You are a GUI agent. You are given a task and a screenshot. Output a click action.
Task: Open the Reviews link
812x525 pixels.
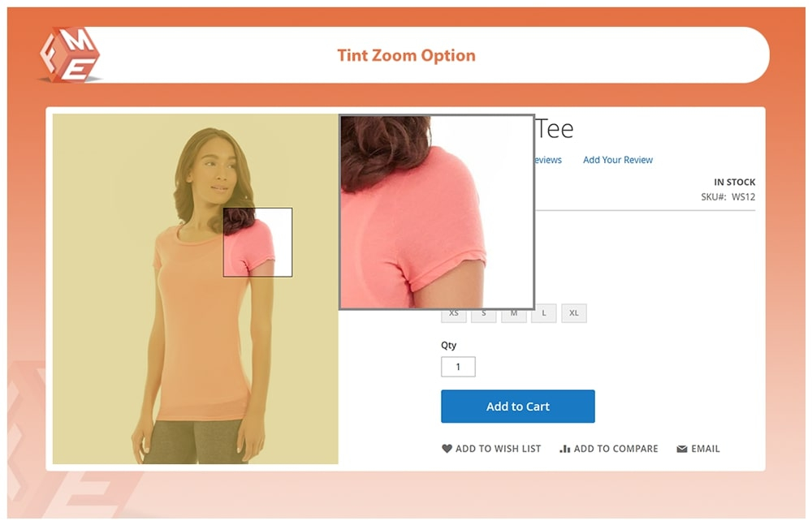click(x=548, y=160)
